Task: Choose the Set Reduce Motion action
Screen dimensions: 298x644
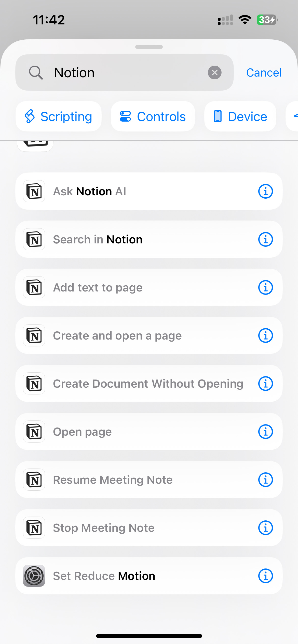Action: pyautogui.click(x=149, y=576)
